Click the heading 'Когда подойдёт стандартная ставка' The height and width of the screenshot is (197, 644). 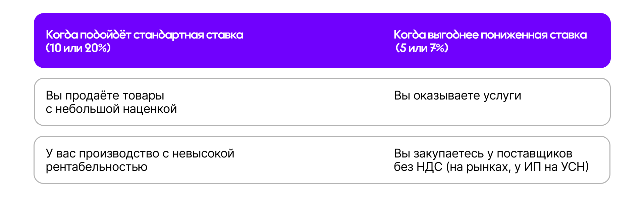point(145,35)
